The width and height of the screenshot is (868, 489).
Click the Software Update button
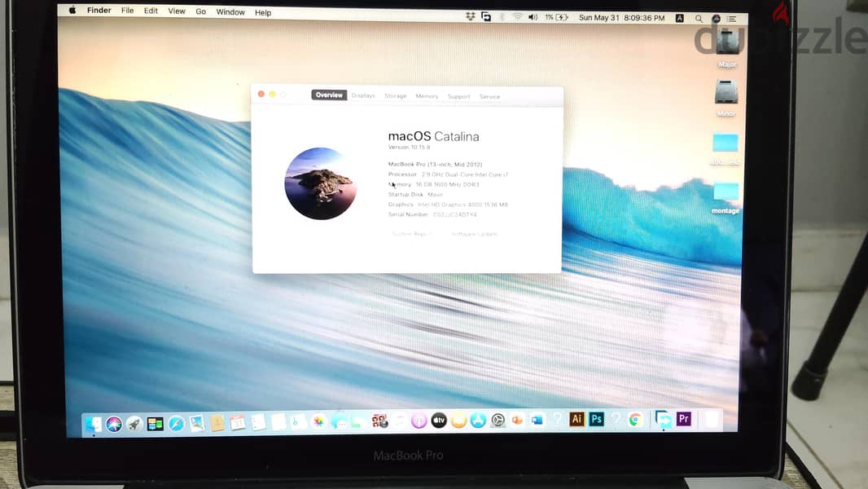475,234
